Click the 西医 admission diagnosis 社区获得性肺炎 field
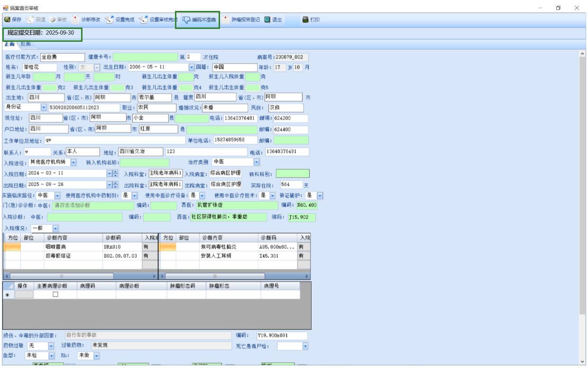Screen dimensions: 588x368 [228, 217]
